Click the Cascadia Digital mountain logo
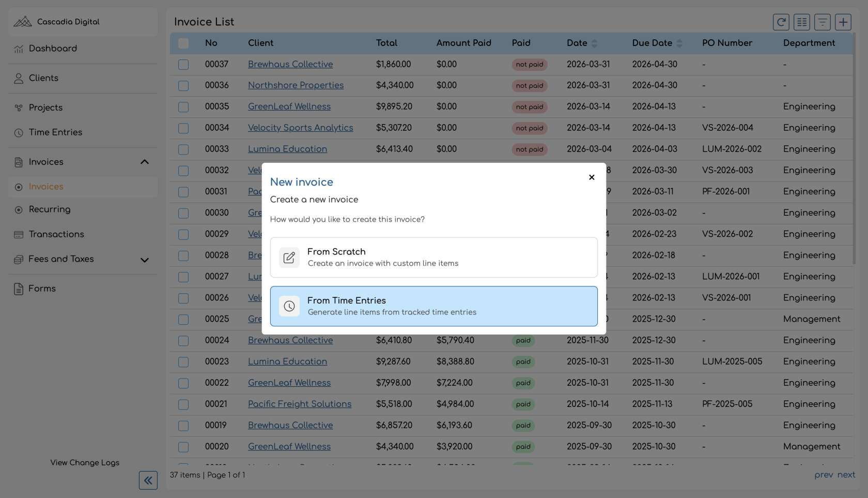868x498 pixels. point(23,22)
